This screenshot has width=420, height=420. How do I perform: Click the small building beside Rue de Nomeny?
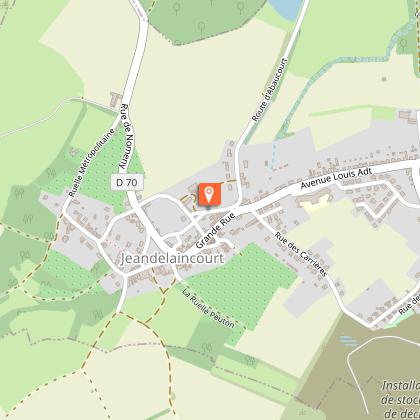[x=115, y=99]
